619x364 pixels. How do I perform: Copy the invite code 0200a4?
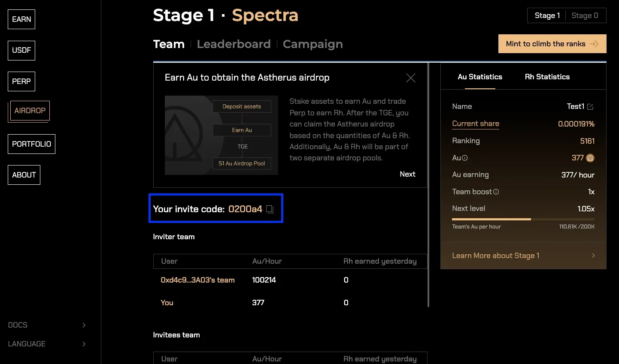coord(270,209)
